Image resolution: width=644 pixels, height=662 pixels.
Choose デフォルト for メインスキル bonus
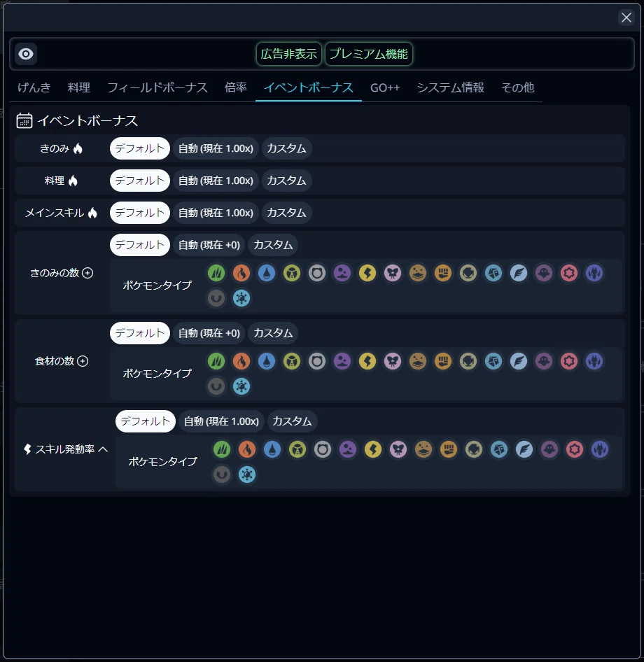pos(140,213)
